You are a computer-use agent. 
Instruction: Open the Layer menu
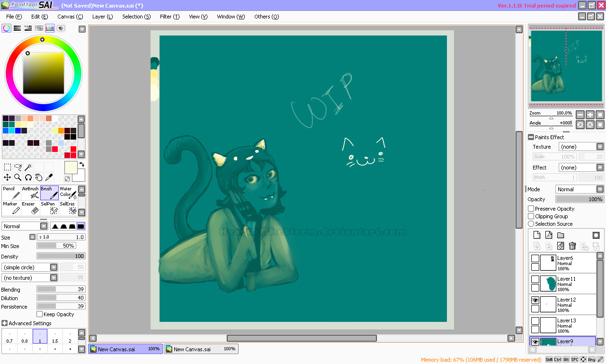point(102,17)
